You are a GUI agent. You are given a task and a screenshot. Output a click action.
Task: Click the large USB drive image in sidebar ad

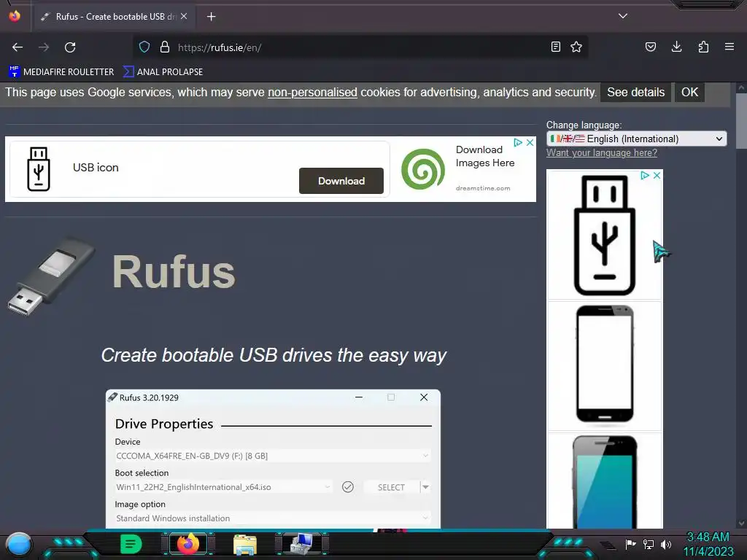click(x=605, y=236)
